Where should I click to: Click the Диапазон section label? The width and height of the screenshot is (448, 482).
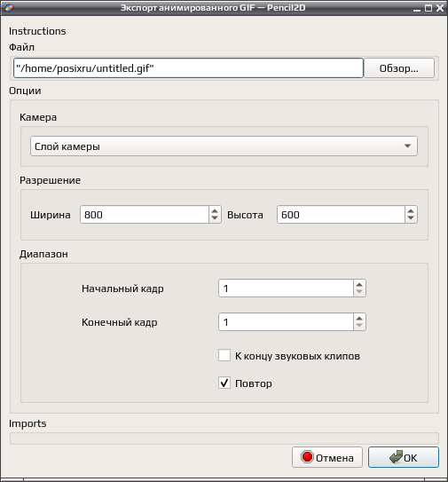click(43, 254)
